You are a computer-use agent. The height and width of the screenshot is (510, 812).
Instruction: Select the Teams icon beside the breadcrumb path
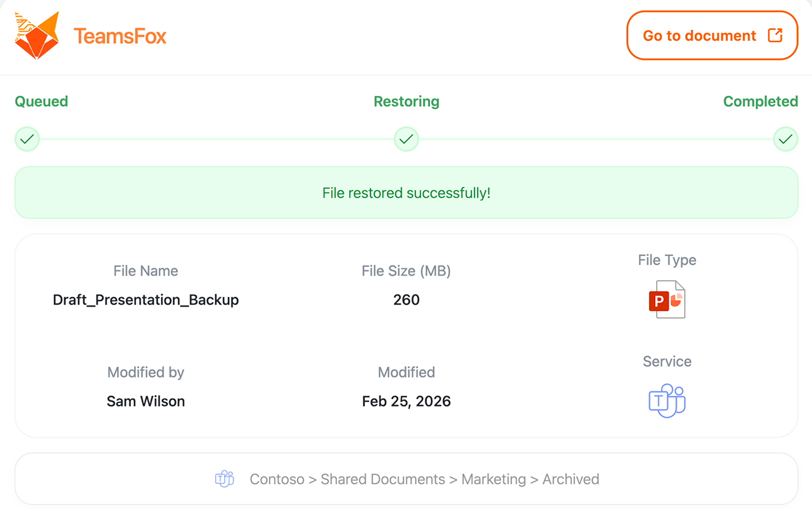pyautogui.click(x=224, y=478)
